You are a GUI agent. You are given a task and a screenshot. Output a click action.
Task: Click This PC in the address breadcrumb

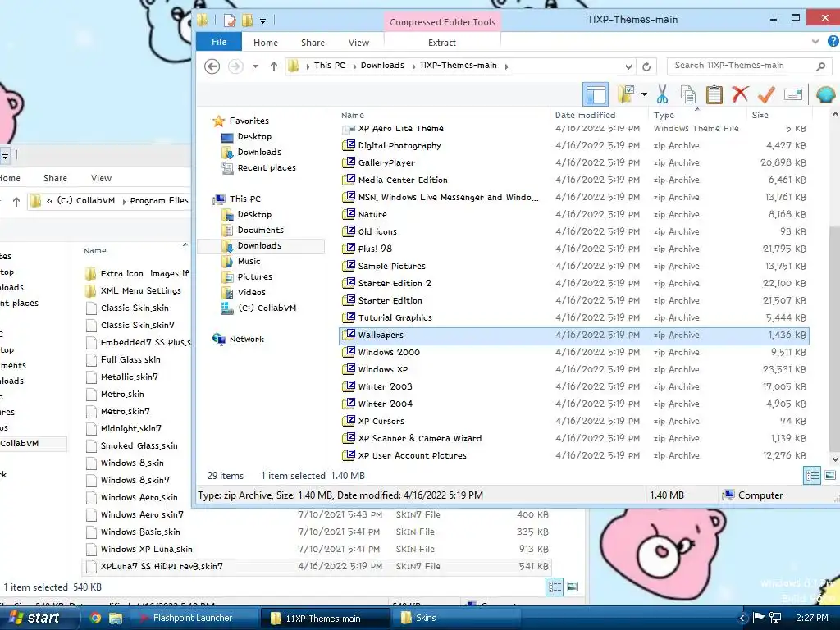tap(330, 66)
